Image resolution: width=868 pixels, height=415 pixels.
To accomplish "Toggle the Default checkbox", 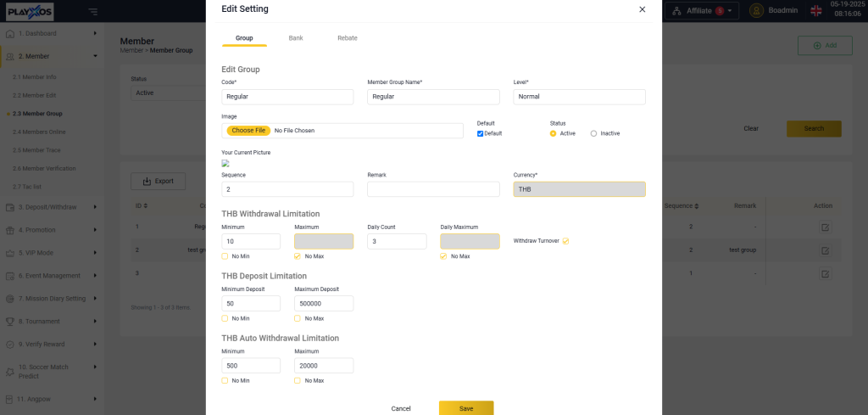I will (480, 133).
